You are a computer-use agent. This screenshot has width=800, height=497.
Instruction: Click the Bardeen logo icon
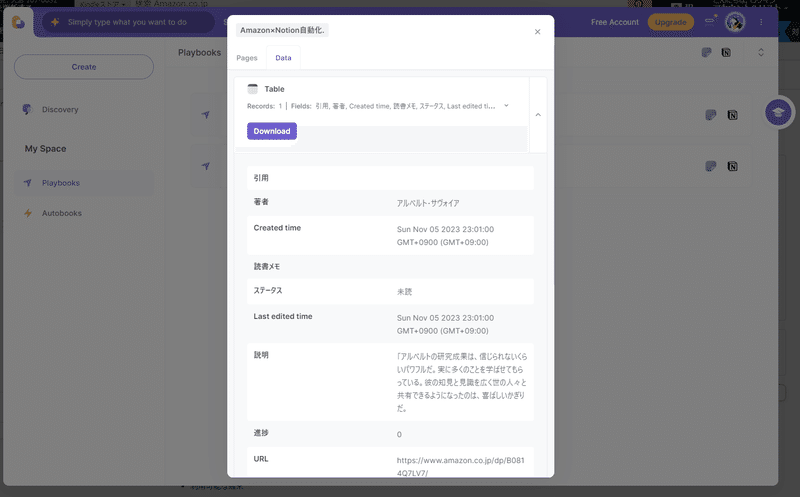click(18, 22)
